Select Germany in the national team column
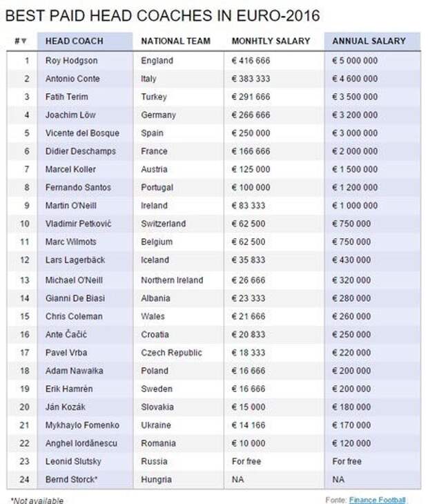Image resolution: width=428 pixels, height=504 pixels. point(158,115)
